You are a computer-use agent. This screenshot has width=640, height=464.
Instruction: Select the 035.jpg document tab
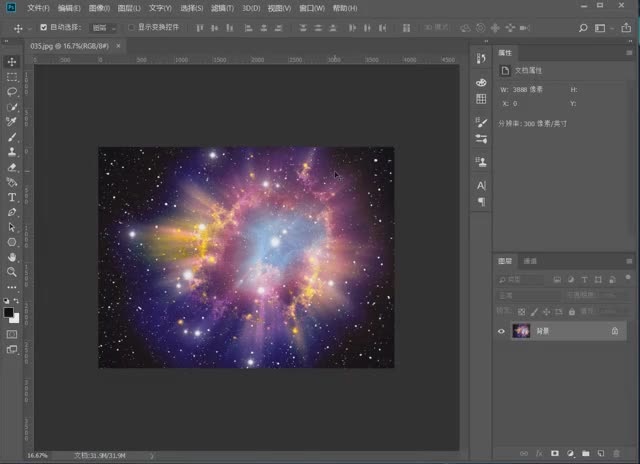coord(69,46)
